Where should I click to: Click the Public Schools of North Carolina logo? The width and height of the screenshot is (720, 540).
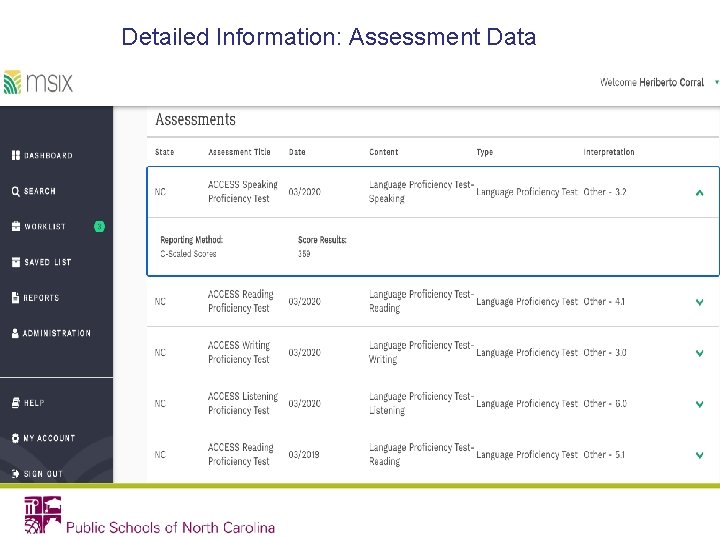[150, 516]
